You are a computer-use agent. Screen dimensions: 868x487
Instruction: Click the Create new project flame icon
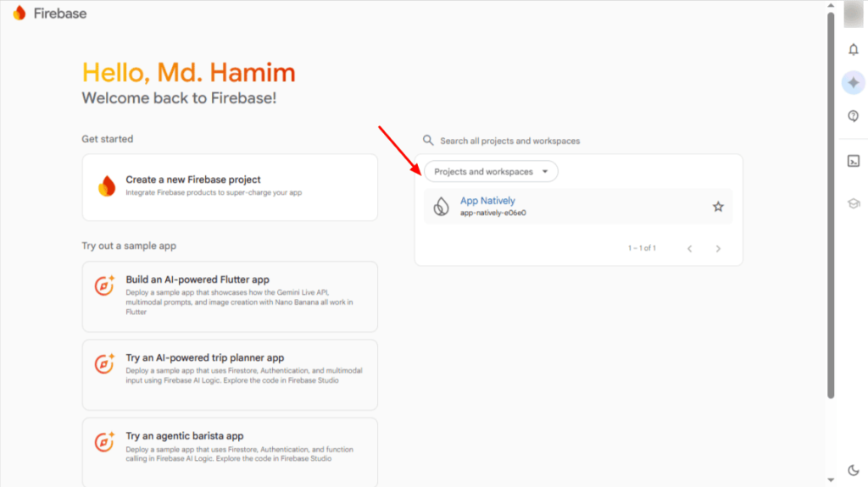tap(107, 186)
